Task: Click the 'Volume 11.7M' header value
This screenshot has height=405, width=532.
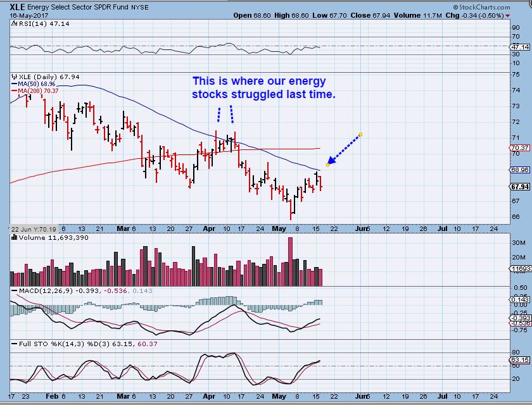Action: click(x=417, y=15)
